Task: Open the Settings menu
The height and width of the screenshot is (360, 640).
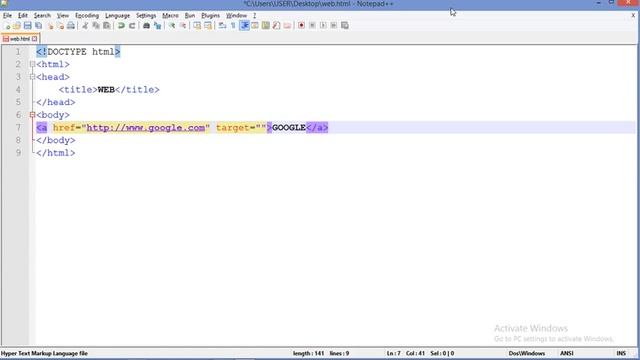Action: coord(146,16)
